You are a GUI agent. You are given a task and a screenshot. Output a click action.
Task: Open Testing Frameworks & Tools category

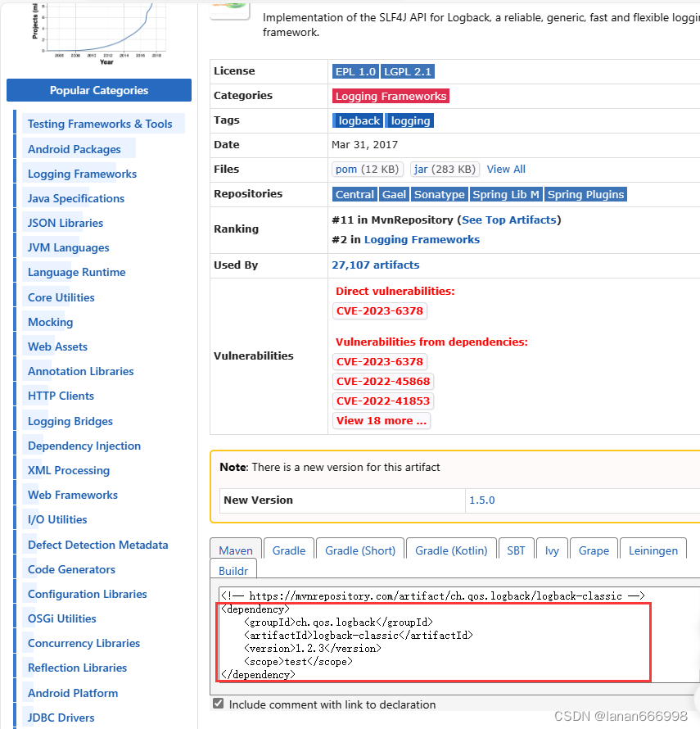click(100, 125)
